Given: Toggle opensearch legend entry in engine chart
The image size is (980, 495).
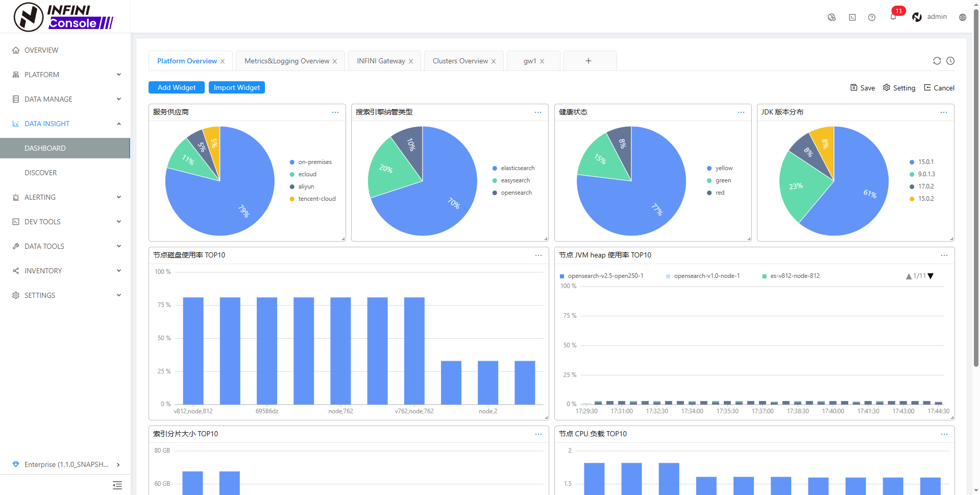Looking at the screenshot, I should point(512,193).
